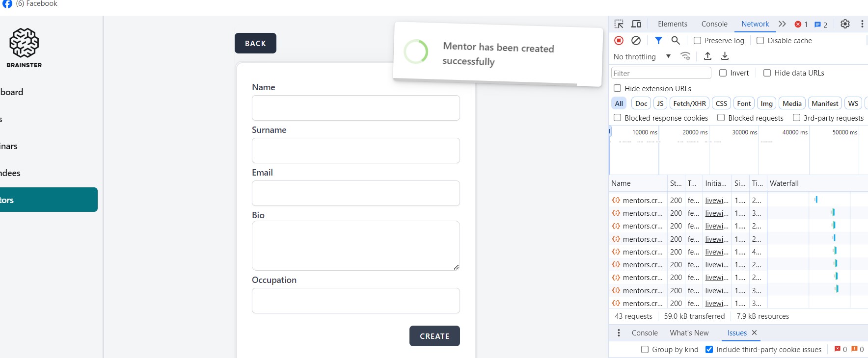Open DevTools settings gear
Viewport: 868px width, 358px height.
pyautogui.click(x=845, y=24)
